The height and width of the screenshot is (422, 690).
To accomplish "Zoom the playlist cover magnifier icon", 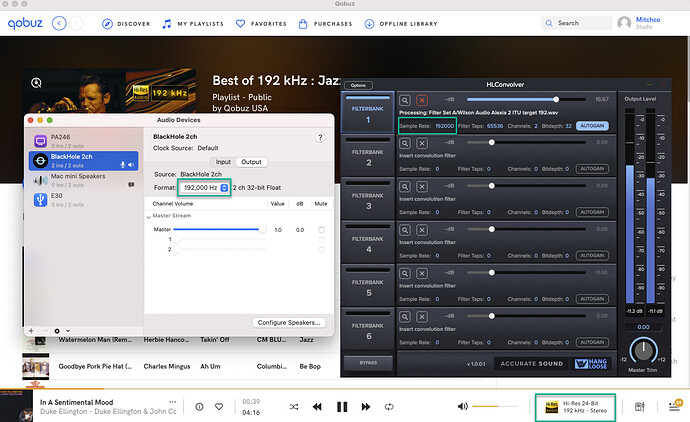I will [37, 83].
